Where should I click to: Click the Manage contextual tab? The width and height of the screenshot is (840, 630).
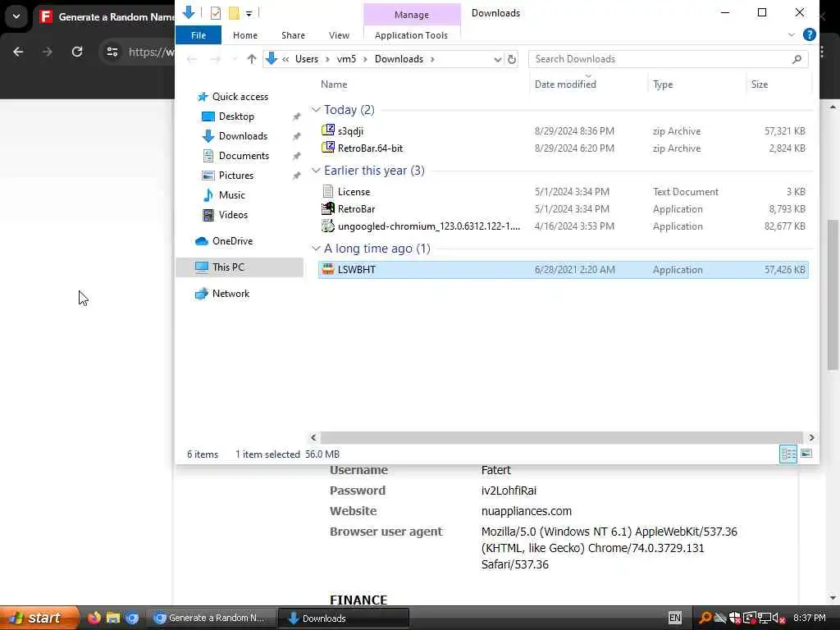click(x=412, y=15)
